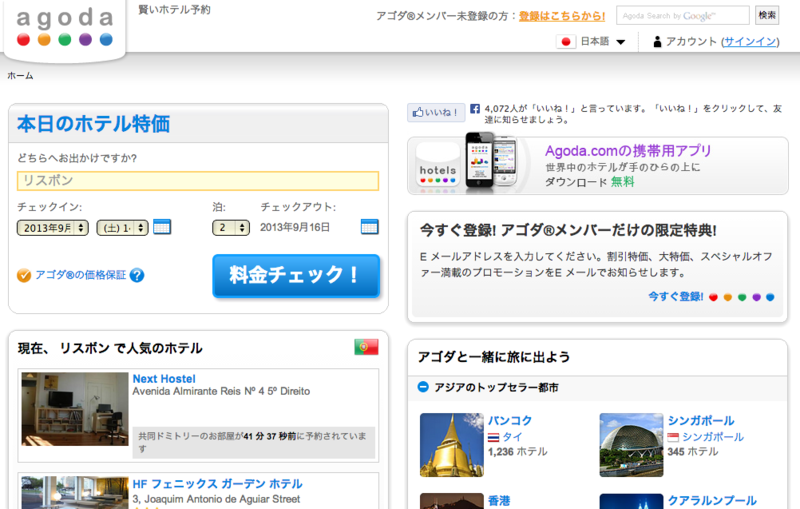Viewport: 800px width, 509px height.
Task: Click the Thailand flag under バンコク
Action: click(x=493, y=437)
